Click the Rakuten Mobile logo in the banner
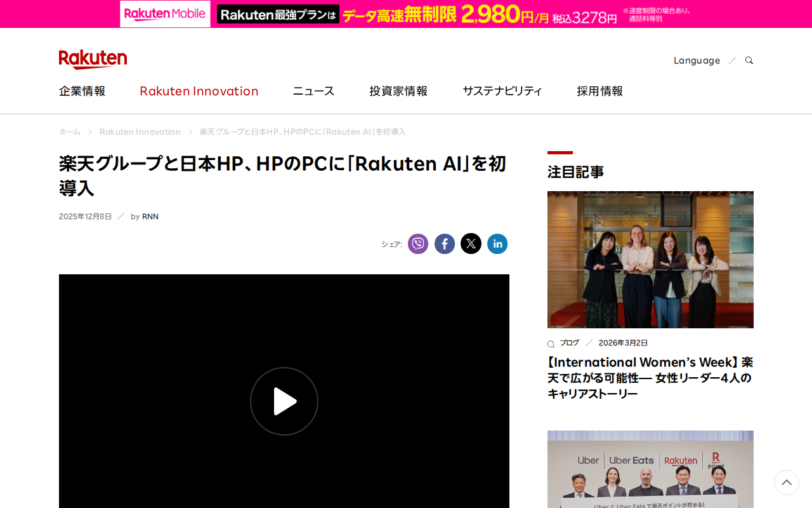This screenshot has width=812, height=508. coord(164,13)
